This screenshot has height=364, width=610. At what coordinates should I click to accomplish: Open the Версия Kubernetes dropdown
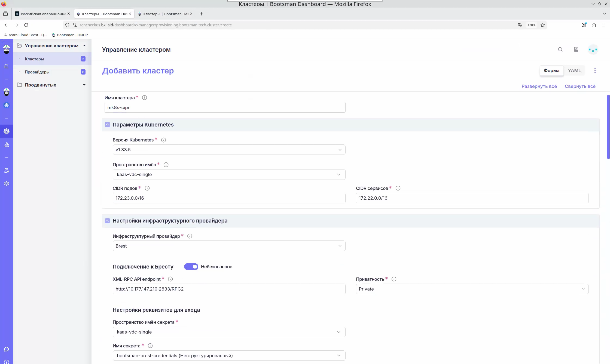coord(229,150)
